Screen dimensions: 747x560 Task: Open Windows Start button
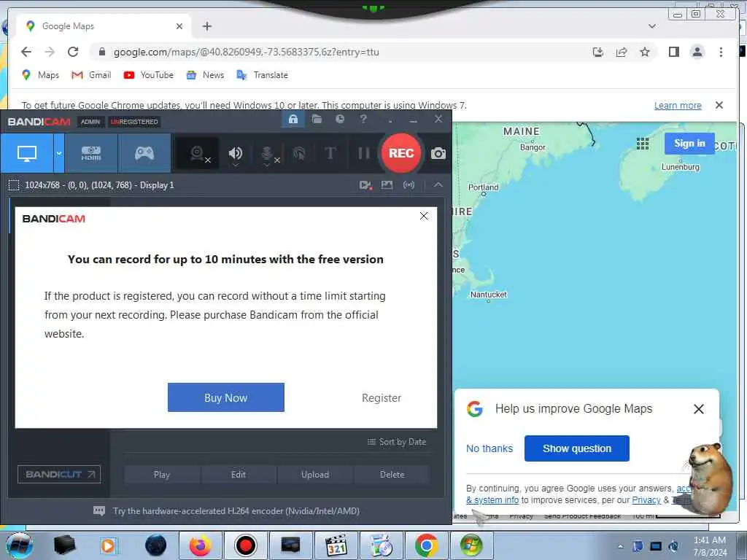coord(20,545)
